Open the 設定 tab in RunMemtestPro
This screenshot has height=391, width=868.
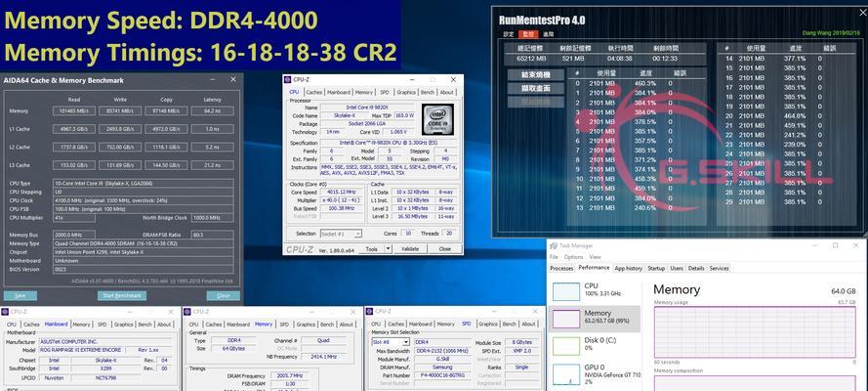pos(508,34)
